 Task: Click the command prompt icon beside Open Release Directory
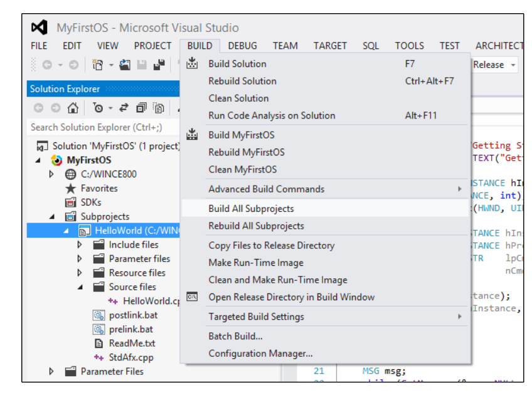[x=192, y=297]
